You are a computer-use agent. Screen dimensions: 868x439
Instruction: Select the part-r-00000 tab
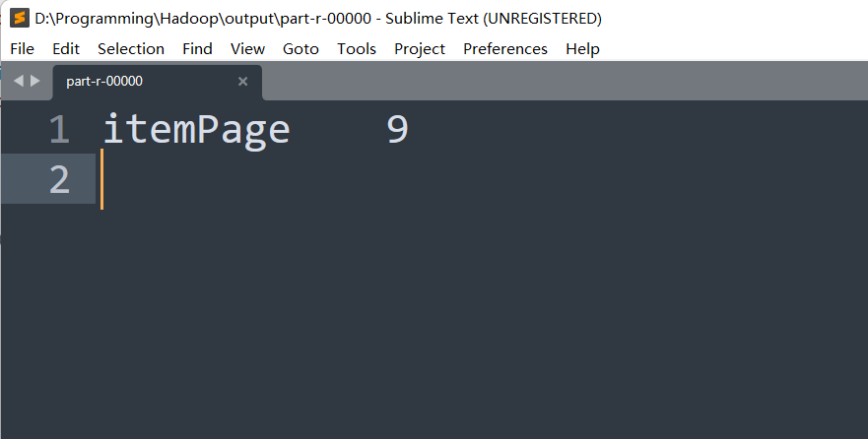coord(138,82)
